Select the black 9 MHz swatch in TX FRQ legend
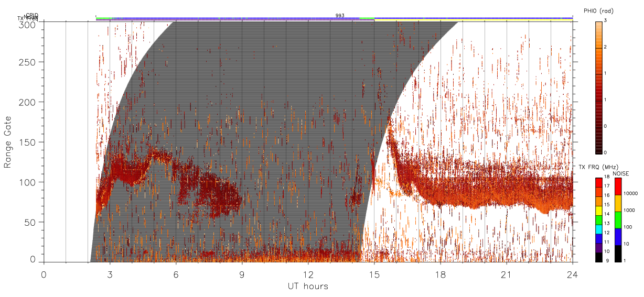Screen dimensions: 644x297 598,257
